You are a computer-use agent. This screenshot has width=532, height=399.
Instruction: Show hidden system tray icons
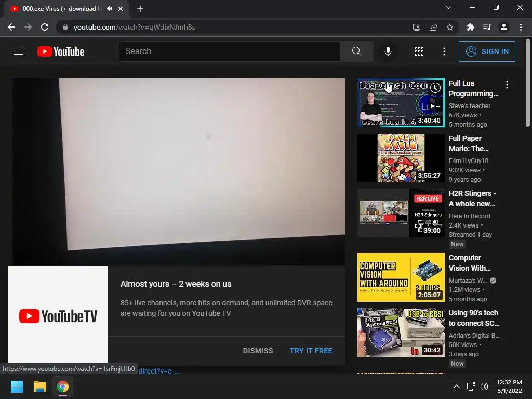point(457,387)
